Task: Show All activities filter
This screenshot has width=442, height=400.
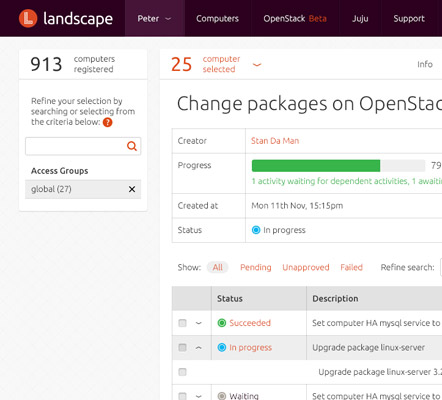Action: click(x=218, y=267)
